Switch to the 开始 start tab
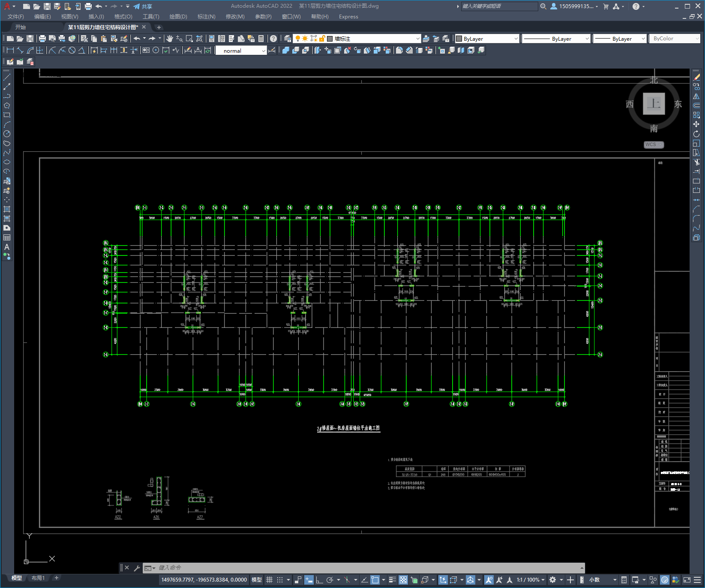The image size is (705, 588). pyautogui.click(x=21, y=27)
